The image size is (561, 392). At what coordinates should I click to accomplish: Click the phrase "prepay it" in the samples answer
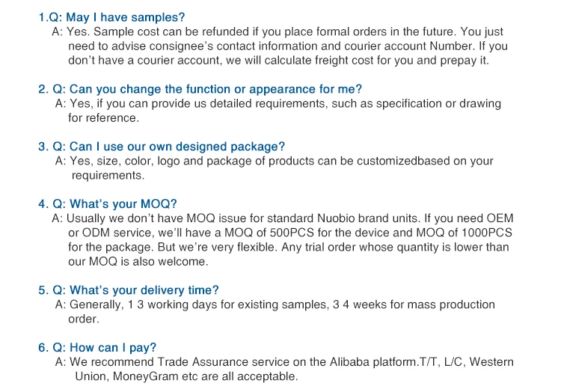pyautogui.click(x=464, y=61)
